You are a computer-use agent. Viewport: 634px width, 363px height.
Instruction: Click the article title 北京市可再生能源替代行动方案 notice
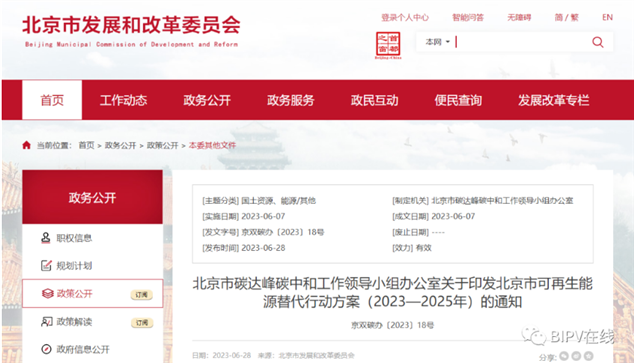(392, 293)
